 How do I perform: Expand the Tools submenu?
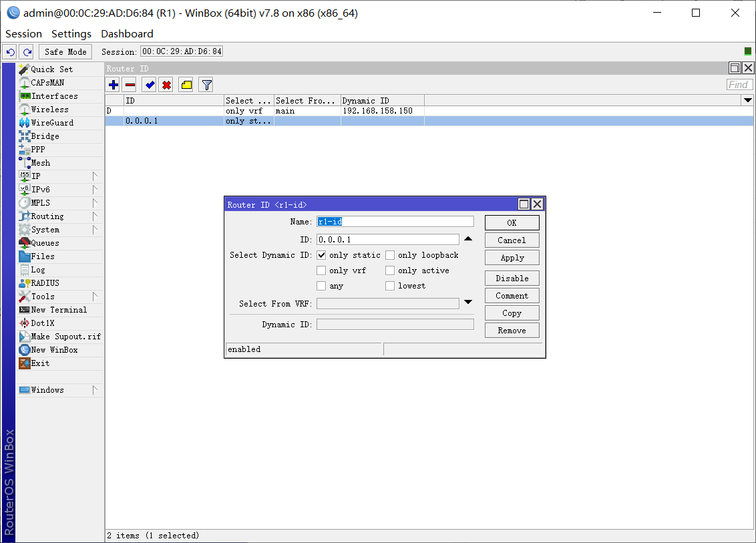(x=95, y=297)
